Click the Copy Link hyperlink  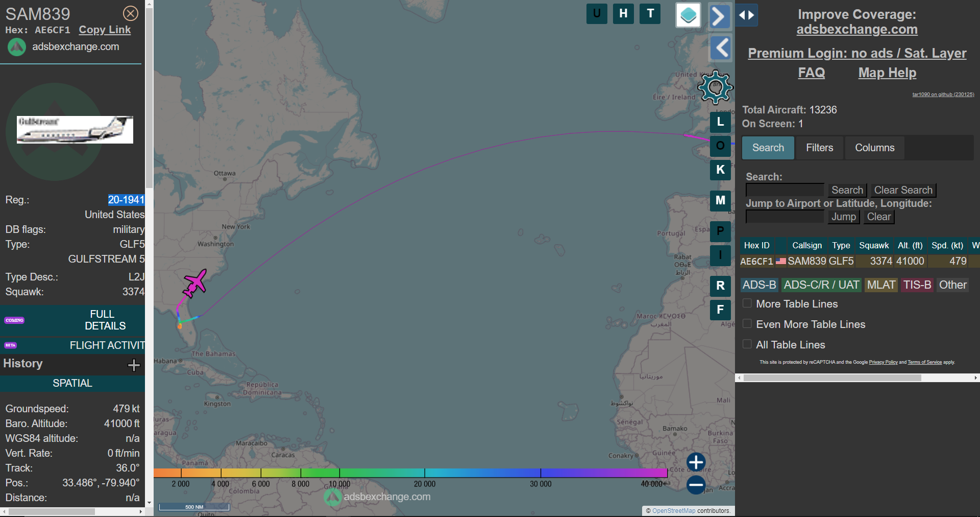[105, 30]
